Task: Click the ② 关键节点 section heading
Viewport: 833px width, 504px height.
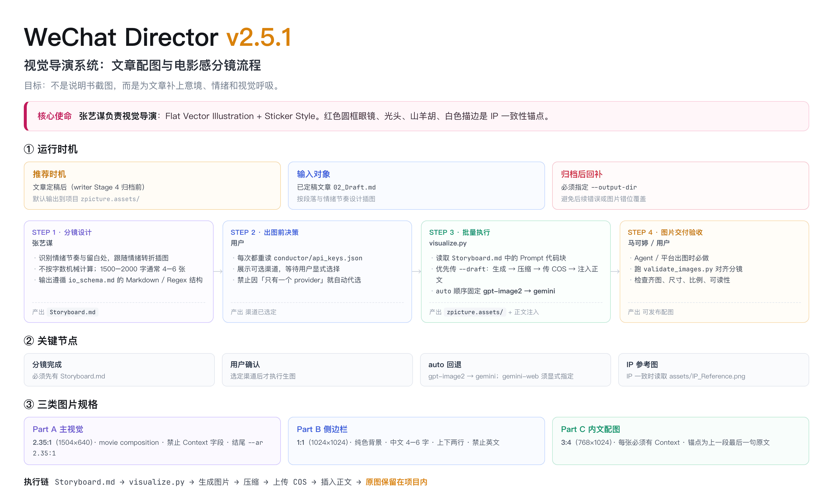Action: coord(51,341)
